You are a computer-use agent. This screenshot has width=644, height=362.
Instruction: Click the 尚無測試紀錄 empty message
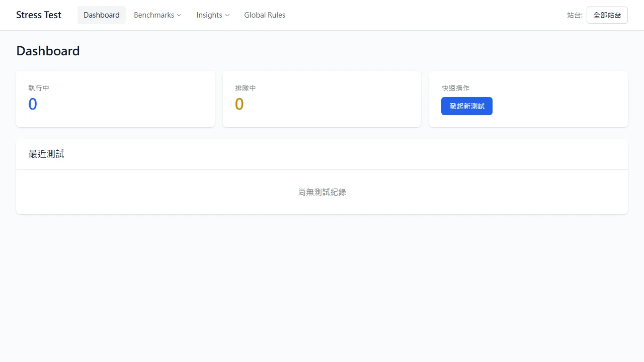pyautogui.click(x=322, y=192)
